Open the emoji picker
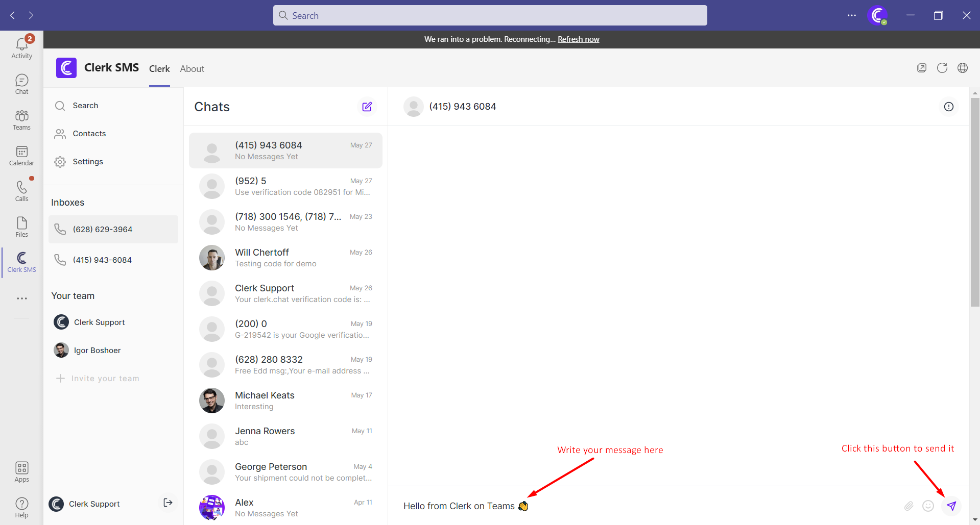 coord(928,506)
